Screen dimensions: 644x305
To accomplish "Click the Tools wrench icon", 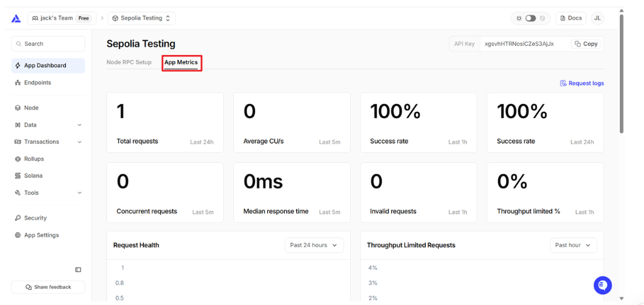I will [x=18, y=193].
